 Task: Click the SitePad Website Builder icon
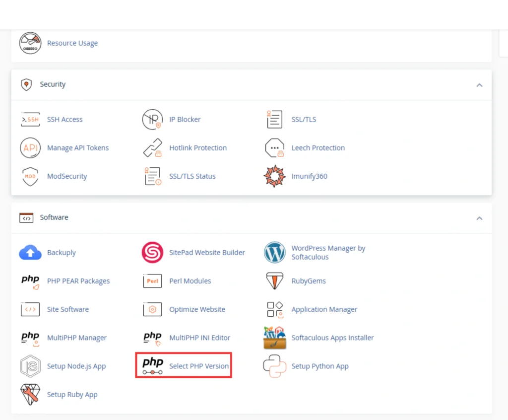pos(152,252)
